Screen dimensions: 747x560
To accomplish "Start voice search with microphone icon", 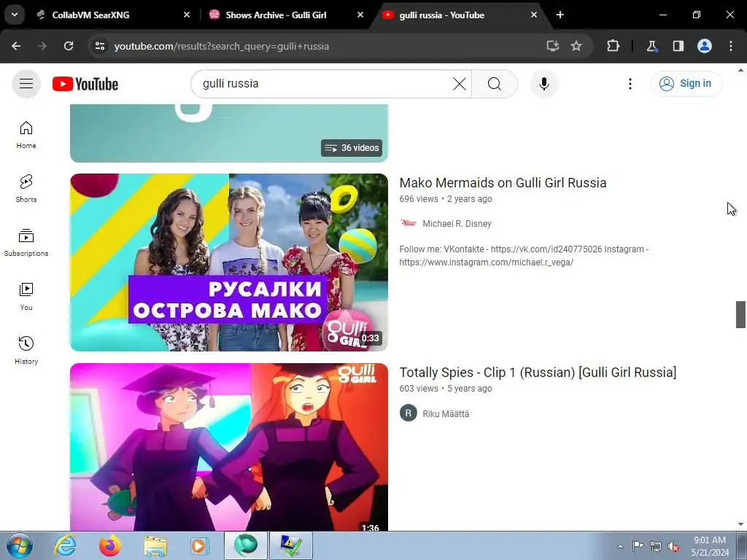I will (544, 84).
